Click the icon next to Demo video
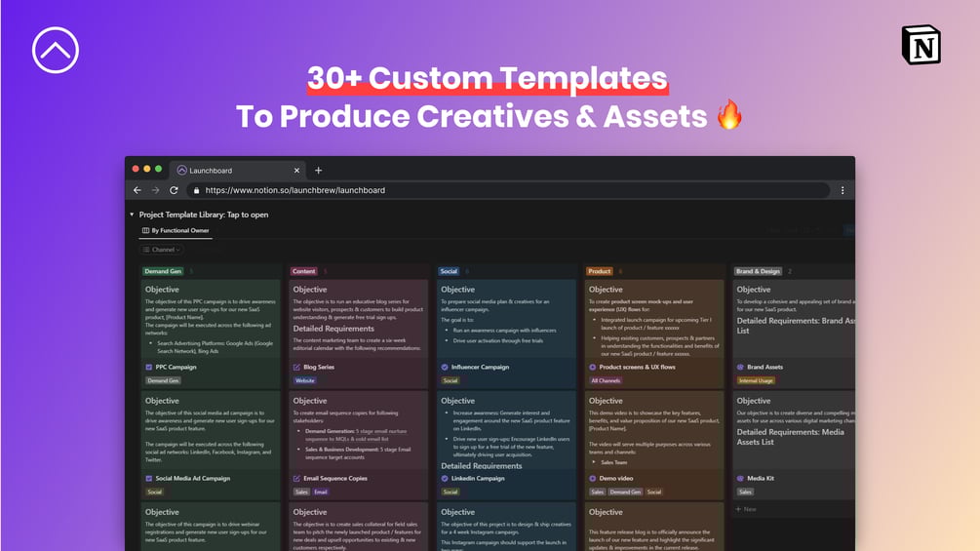 pos(593,479)
